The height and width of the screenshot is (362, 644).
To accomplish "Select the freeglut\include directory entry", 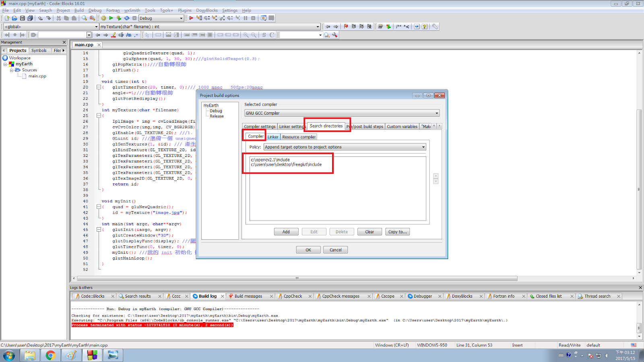I will [286, 165].
